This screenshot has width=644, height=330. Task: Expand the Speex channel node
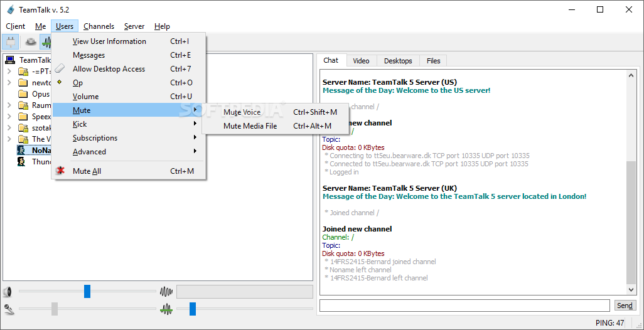9,117
